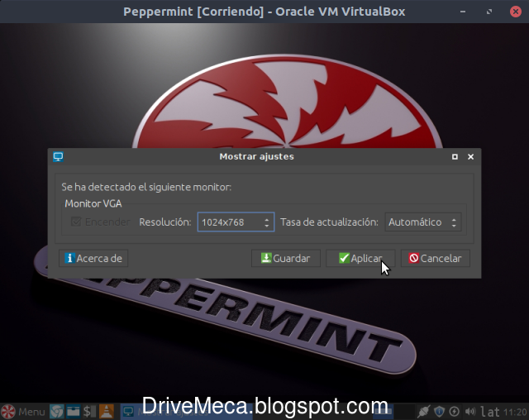This screenshot has width=529, height=420.
Task: Close the Mostrar ajustes dialog
Action: 470,156
